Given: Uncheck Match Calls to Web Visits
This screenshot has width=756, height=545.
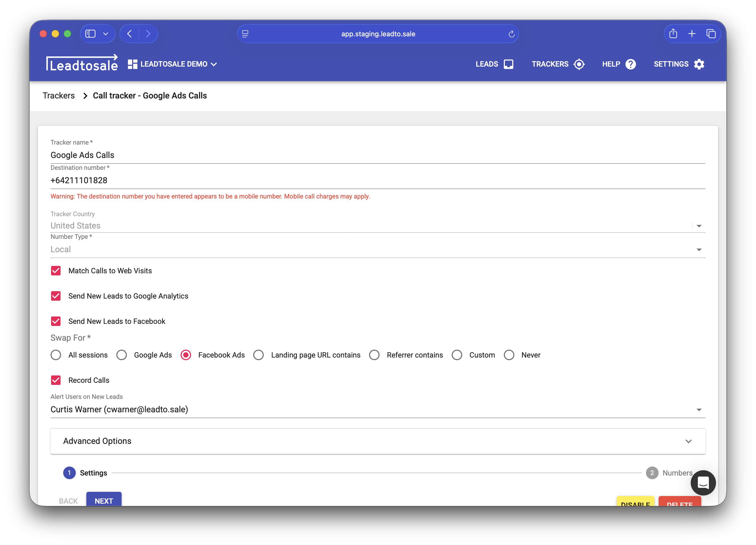Looking at the screenshot, I should click(56, 271).
